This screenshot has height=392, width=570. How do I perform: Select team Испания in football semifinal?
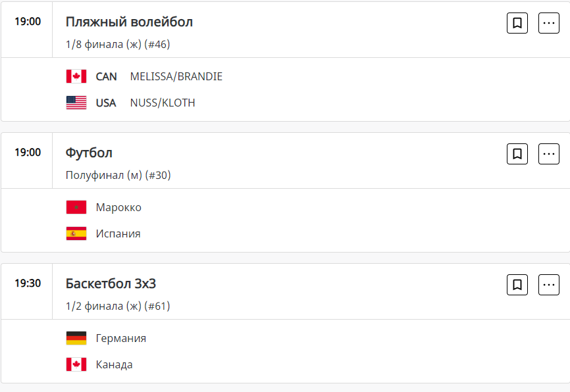coord(118,233)
